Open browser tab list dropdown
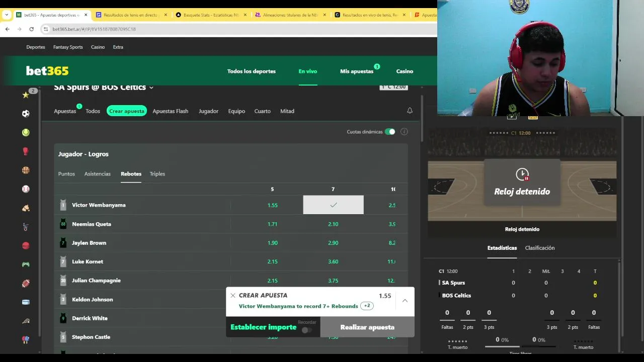This screenshot has height=362, width=644. [x=7, y=15]
